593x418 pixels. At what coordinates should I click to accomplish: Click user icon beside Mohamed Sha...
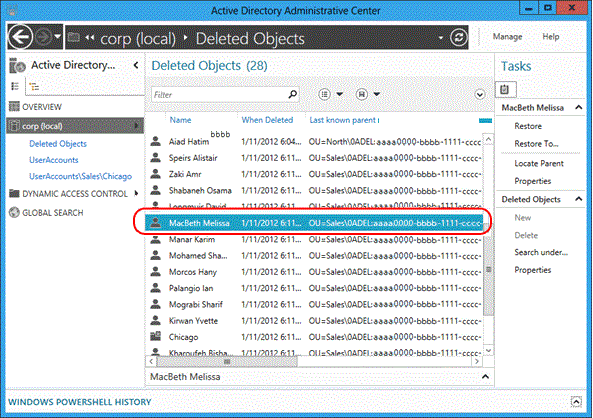tap(155, 255)
